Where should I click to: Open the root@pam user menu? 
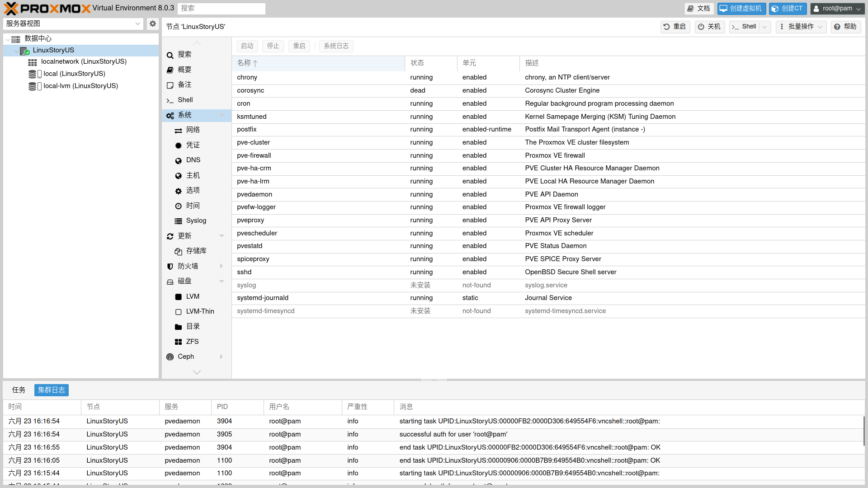[x=837, y=9]
